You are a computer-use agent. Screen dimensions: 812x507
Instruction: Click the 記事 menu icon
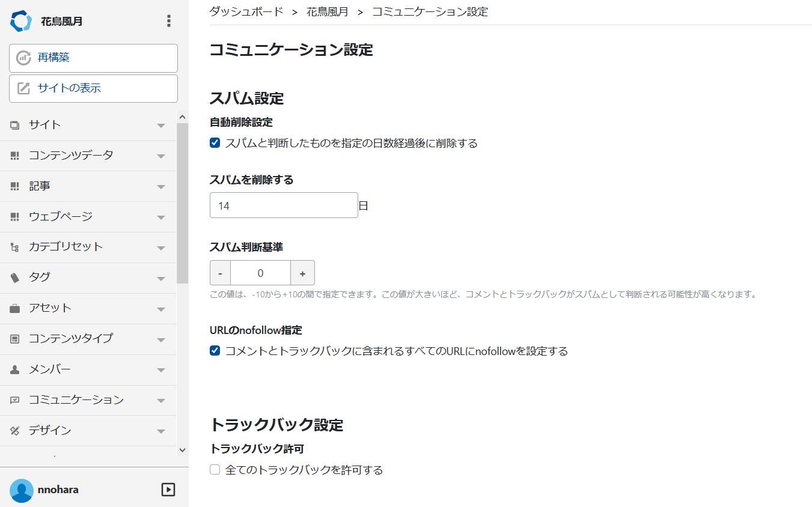(15, 186)
